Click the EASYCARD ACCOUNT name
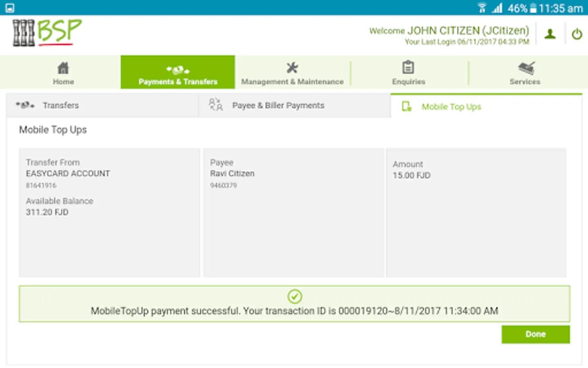588x368 pixels. coord(68,173)
